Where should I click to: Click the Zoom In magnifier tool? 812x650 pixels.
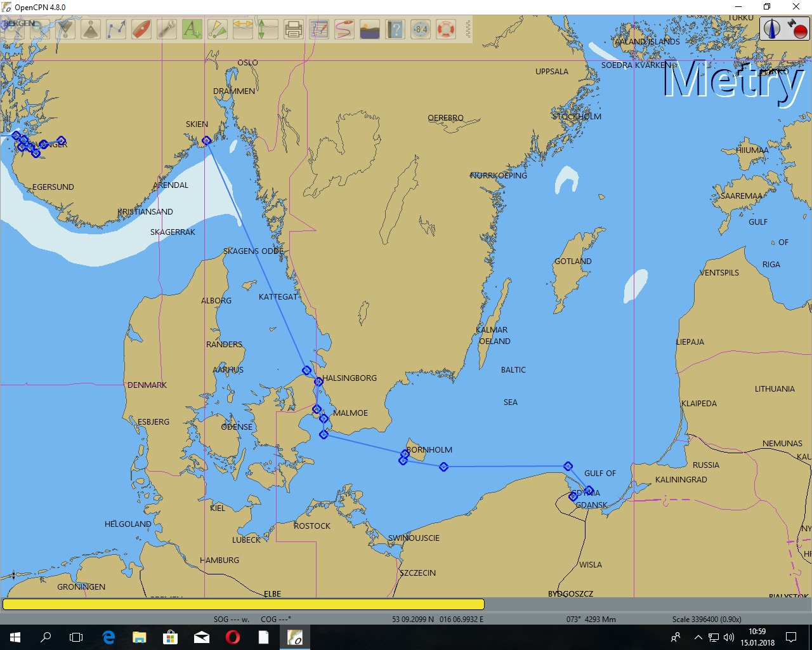[15, 29]
